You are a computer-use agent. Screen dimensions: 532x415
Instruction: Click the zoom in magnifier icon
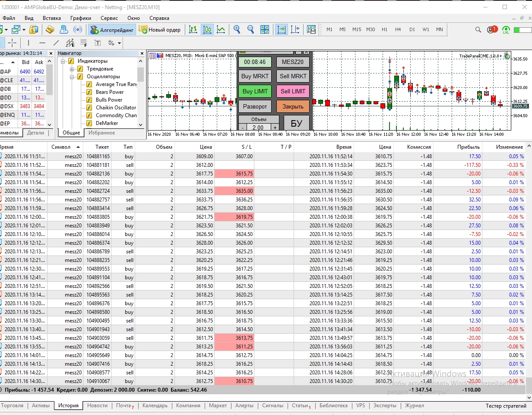click(x=237, y=29)
